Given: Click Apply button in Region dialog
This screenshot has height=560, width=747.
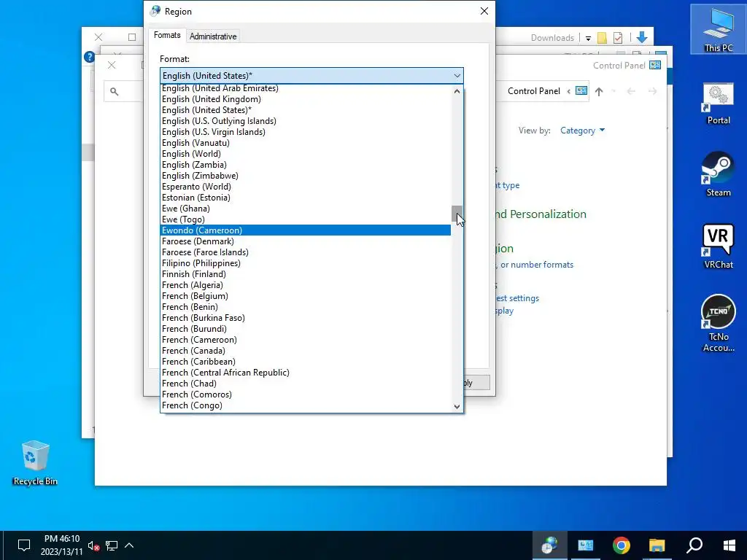Looking at the screenshot, I should tap(476, 383).
